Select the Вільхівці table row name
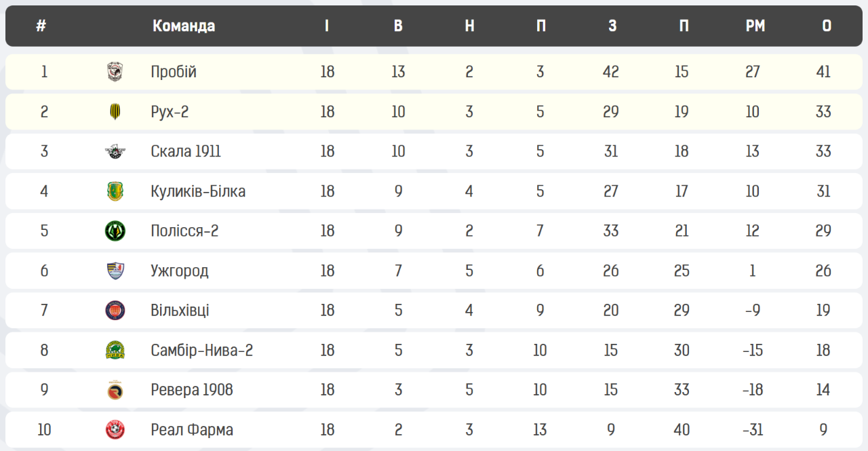 pyautogui.click(x=180, y=311)
